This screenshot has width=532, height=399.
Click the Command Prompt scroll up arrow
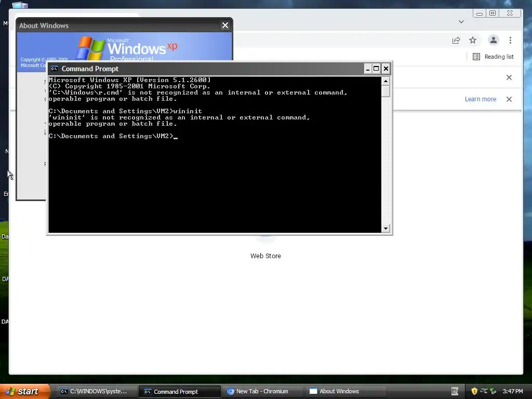[385, 81]
